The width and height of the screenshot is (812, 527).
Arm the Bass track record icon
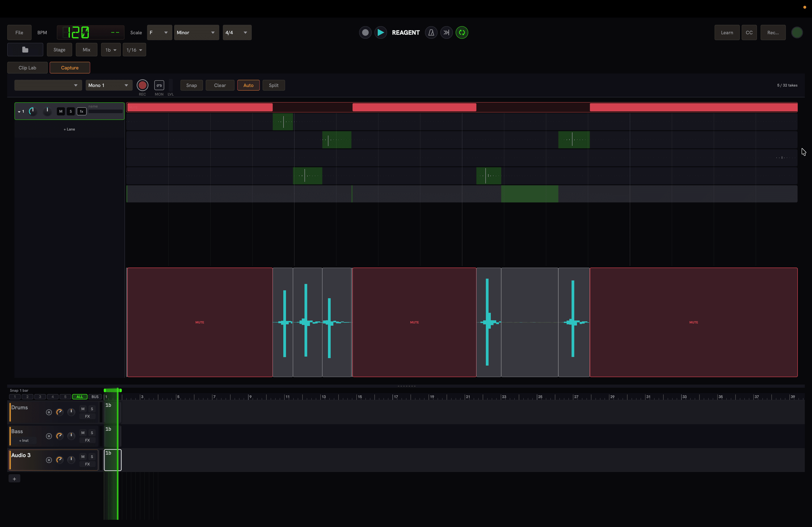click(x=49, y=436)
